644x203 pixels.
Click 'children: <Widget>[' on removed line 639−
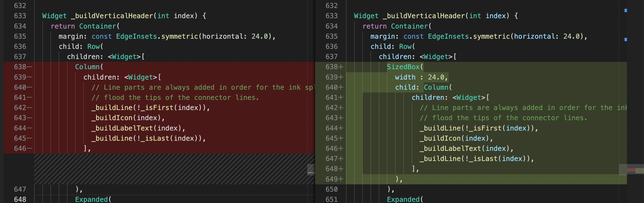[122, 77]
